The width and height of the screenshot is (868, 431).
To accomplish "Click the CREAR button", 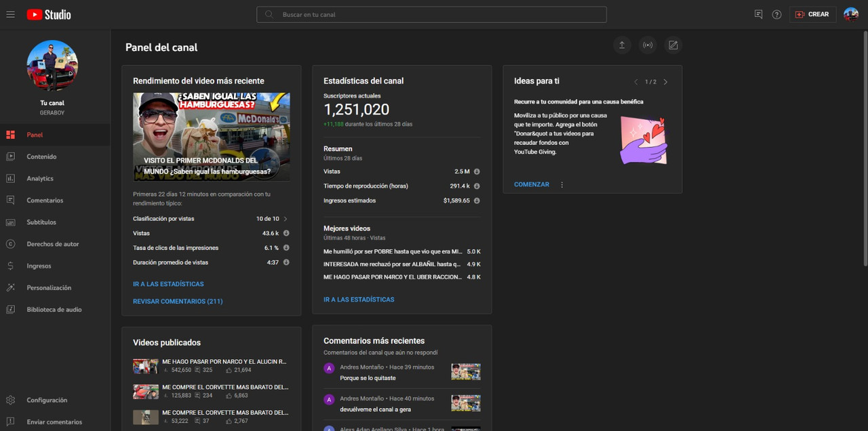I will pyautogui.click(x=812, y=14).
